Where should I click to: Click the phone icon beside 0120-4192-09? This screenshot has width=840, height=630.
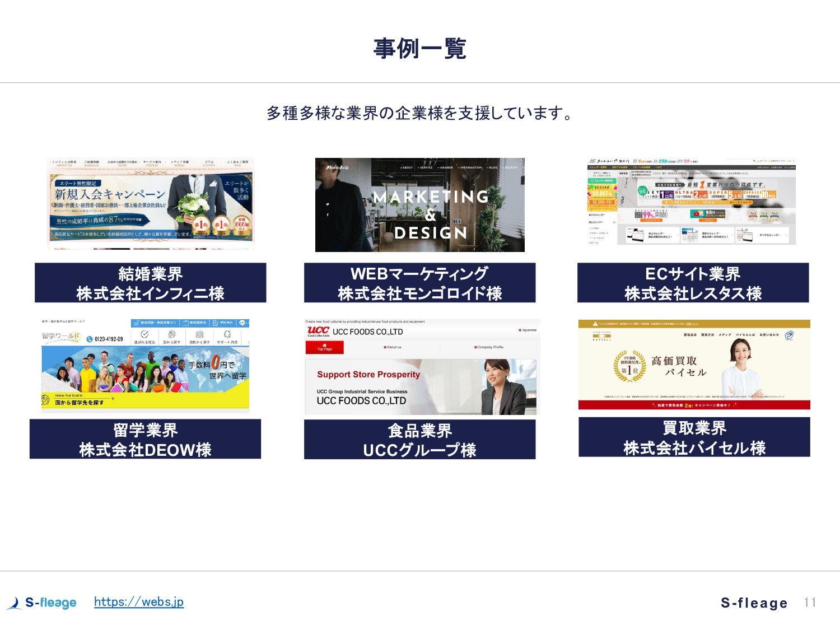point(90,339)
